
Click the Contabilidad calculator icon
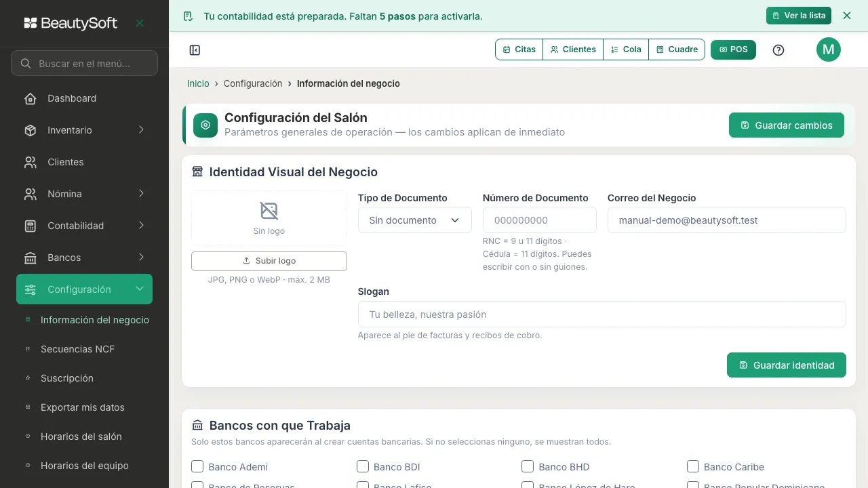31,226
